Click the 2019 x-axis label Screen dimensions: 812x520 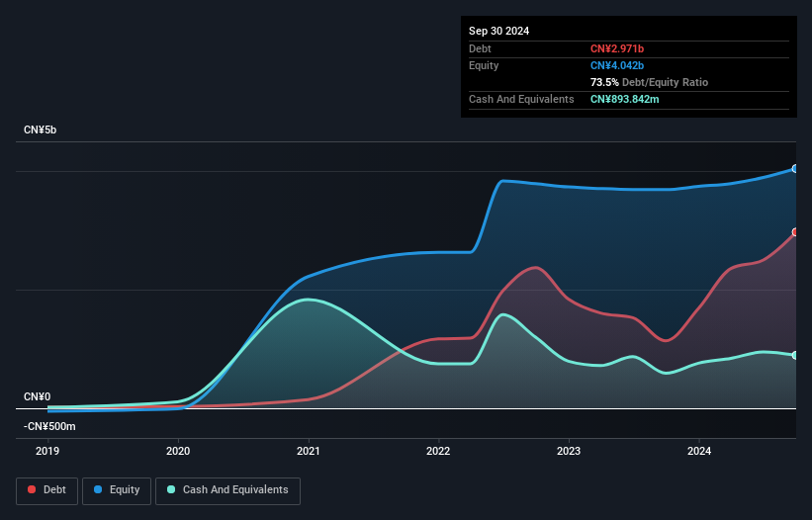click(x=47, y=451)
